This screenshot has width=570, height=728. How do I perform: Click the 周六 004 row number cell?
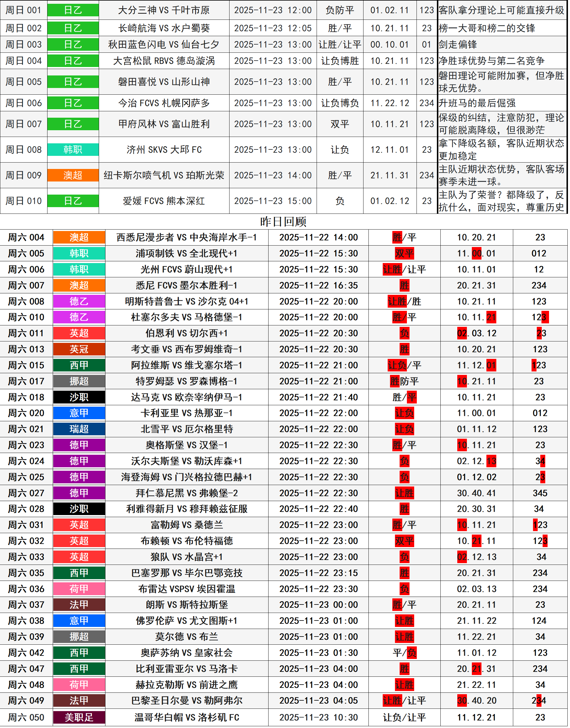click(26, 237)
